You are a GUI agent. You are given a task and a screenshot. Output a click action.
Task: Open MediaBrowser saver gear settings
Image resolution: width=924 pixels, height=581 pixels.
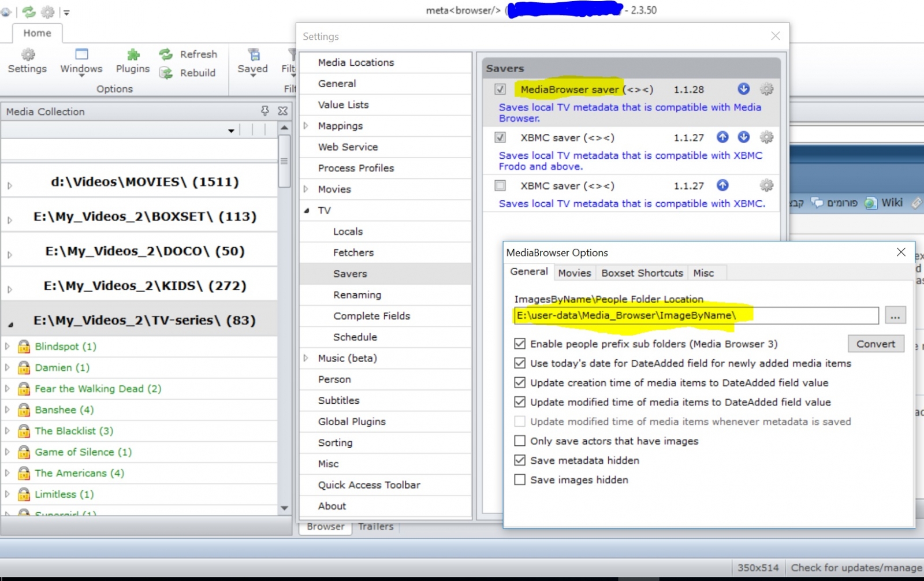(x=766, y=89)
